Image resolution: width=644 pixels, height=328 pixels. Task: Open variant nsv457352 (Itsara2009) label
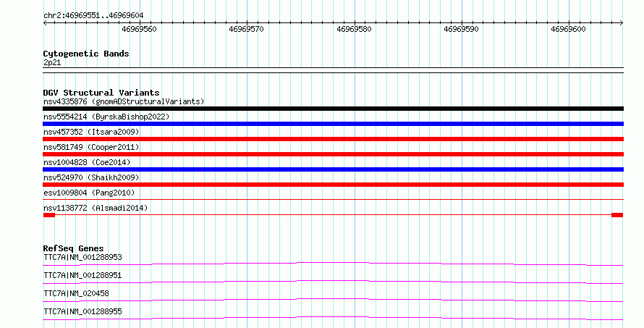point(91,132)
